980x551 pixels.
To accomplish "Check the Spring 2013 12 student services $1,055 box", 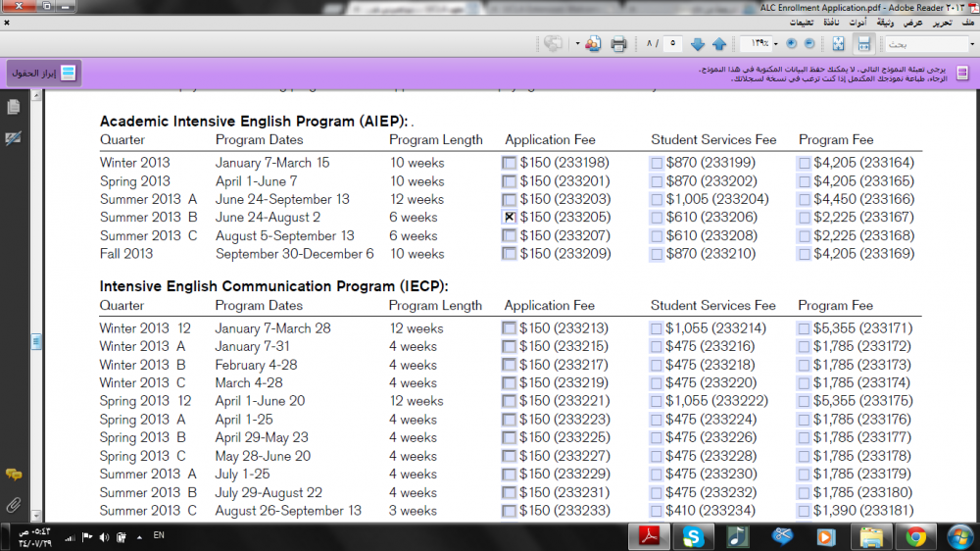I will [657, 401].
